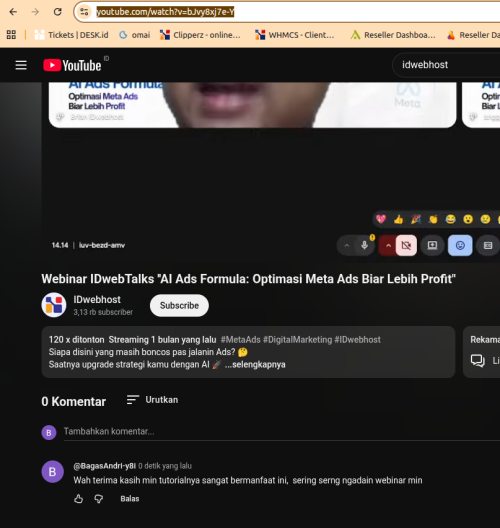Open the YouTube hamburger guide menu
The width and height of the screenshot is (500, 528).
[x=21, y=65]
